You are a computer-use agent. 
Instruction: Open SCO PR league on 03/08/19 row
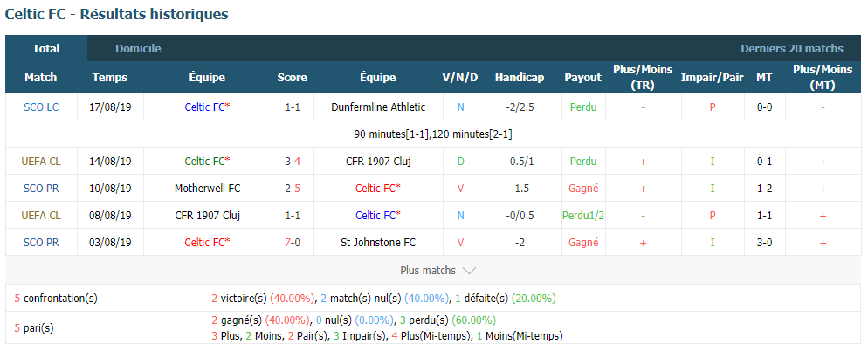[41, 243]
